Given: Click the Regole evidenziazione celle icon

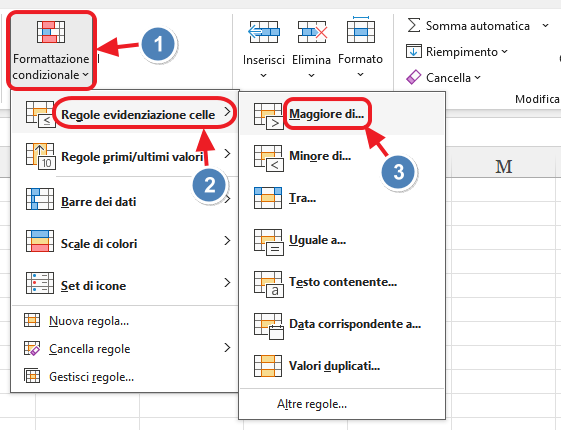Looking at the screenshot, I should 40,114.
